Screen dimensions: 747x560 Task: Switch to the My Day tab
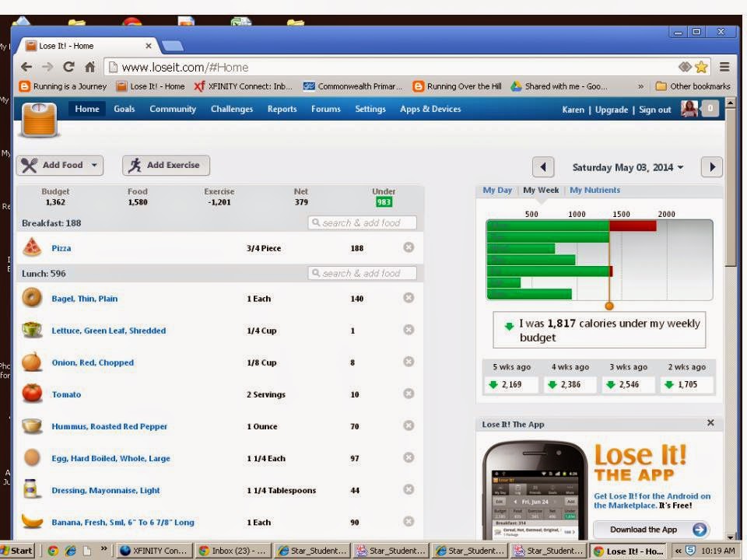coord(497,190)
